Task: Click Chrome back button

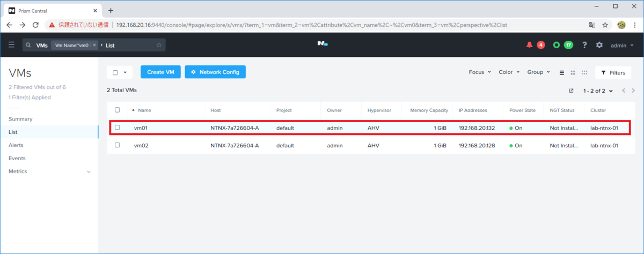Action: [10, 25]
